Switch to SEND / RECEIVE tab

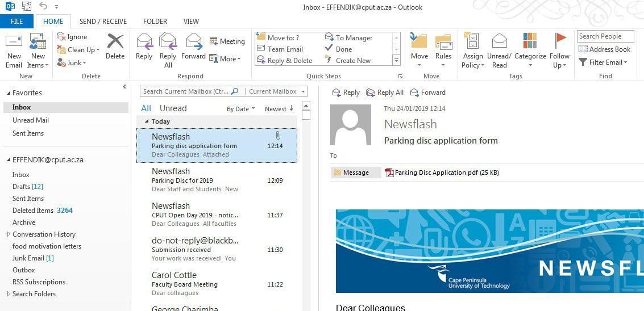(x=103, y=22)
